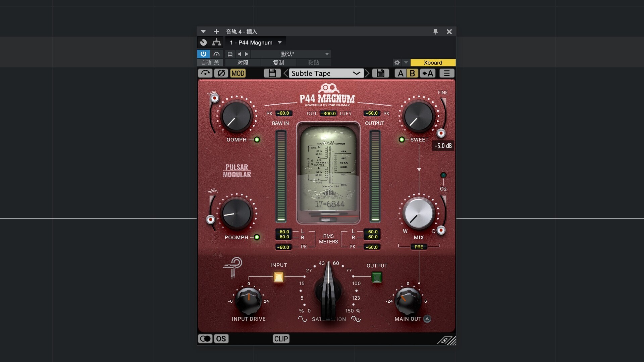Click the OS oversampling icon
The height and width of the screenshot is (362, 644).
click(x=221, y=339)
